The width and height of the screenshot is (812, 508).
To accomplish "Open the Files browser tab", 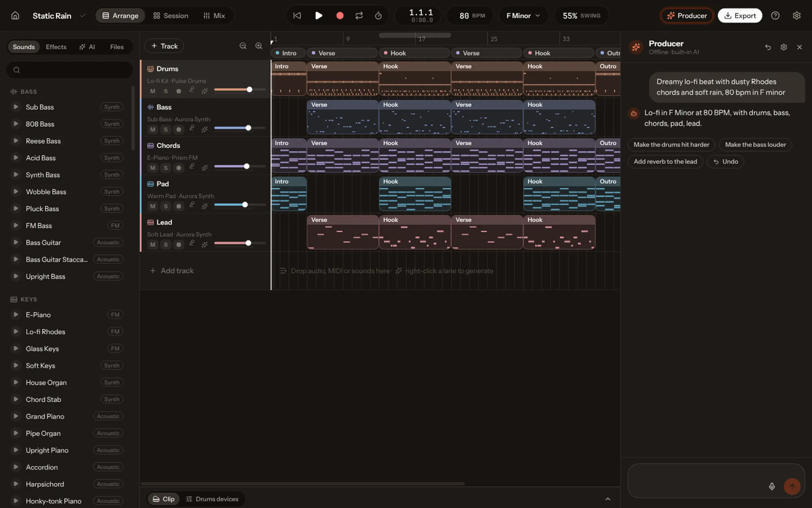I will click(x=117, y=47).
